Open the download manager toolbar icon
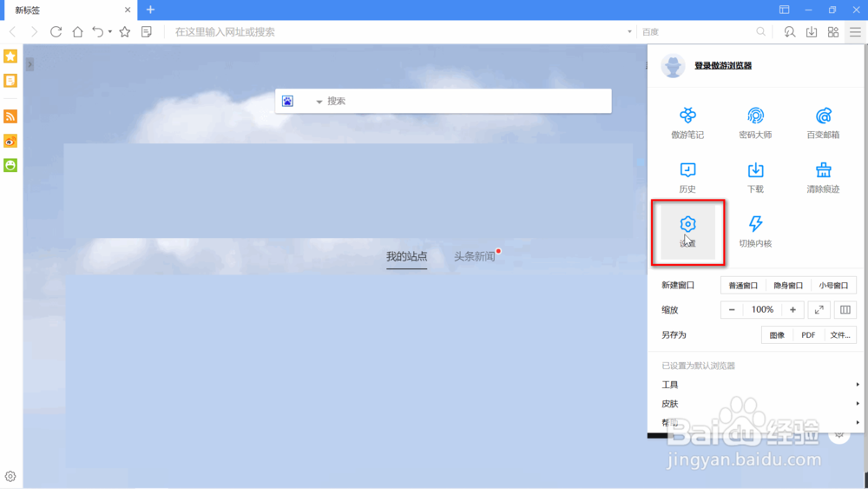Screen dimensions: 868x489 (812, 32)
